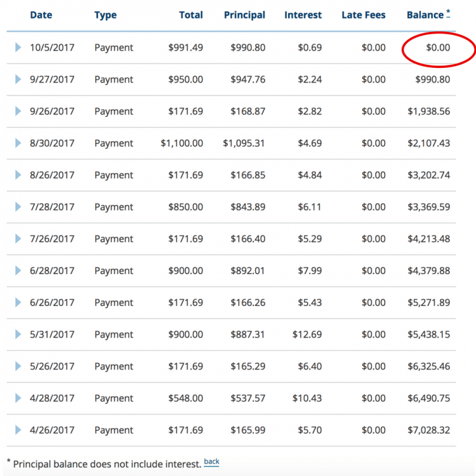Click the back link in the footnote
This screenshot has height=476, width=476.
point(211,462)
